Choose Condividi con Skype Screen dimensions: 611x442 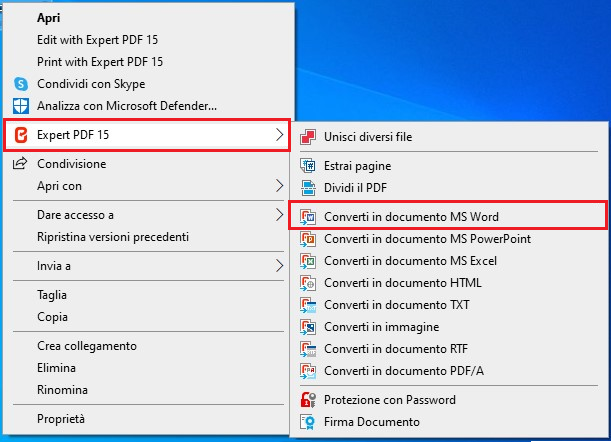(148, 84)
